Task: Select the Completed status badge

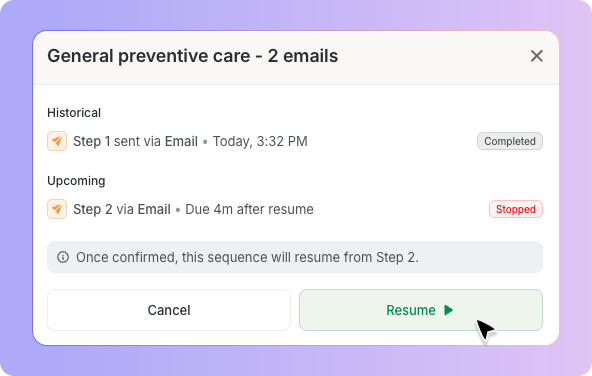Action: coord(510,141)
